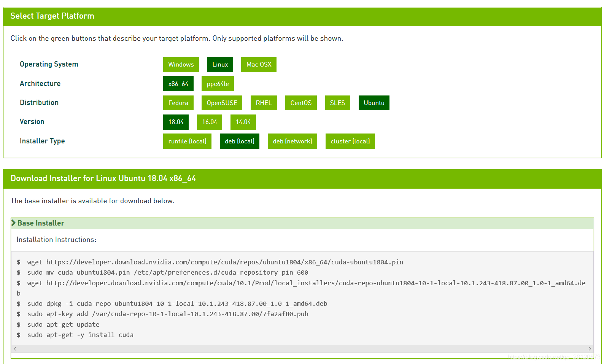The height and width of the screenshot is (364, 604).
Task: Pick the deb (network) installer type
Action: point(292,141)
